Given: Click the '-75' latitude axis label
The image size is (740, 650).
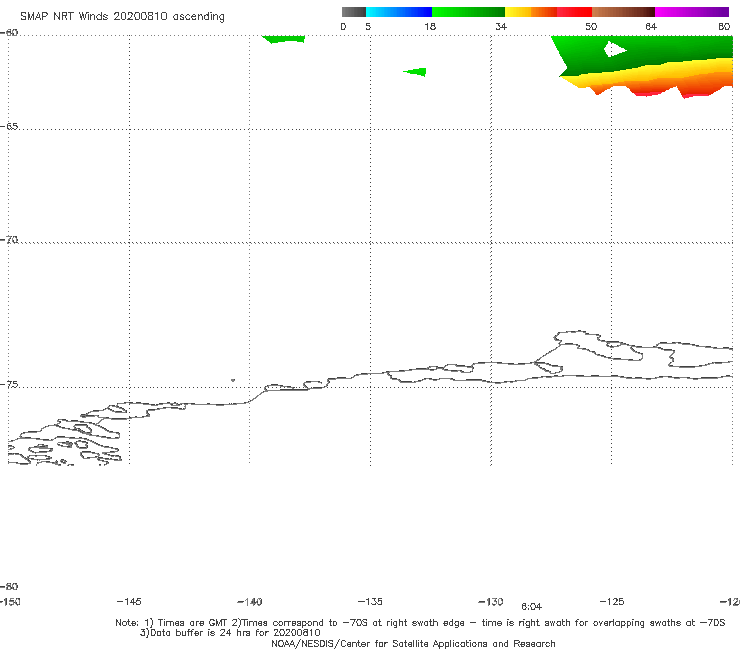Looking at the screenshot, I should tap(9, 385).
